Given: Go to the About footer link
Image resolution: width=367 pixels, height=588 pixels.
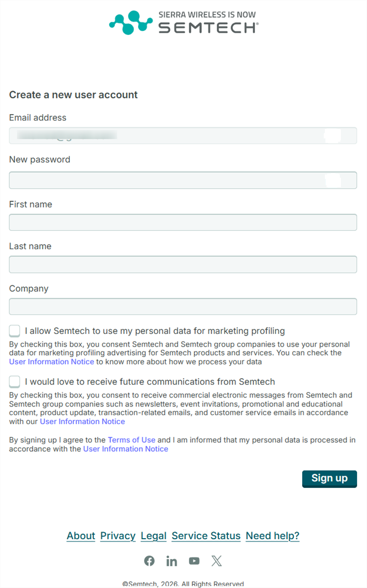Looking at the screenshot, I should [81, 536].
